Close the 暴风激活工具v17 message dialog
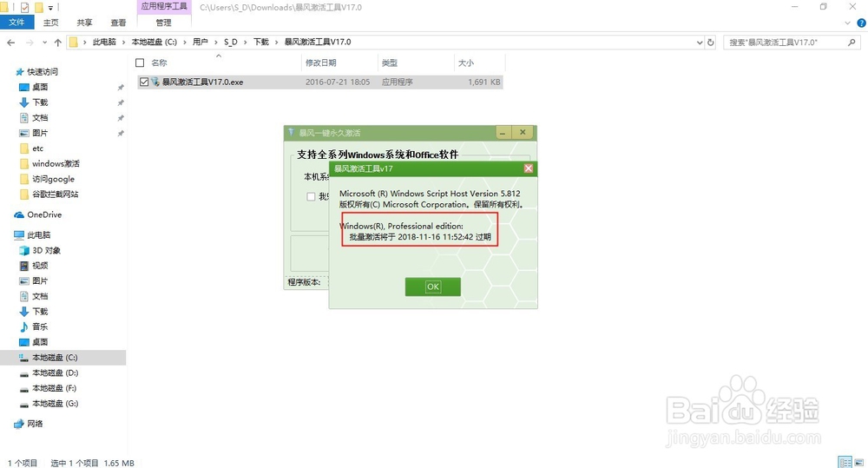The image size is (868, 468). point(528,168)
